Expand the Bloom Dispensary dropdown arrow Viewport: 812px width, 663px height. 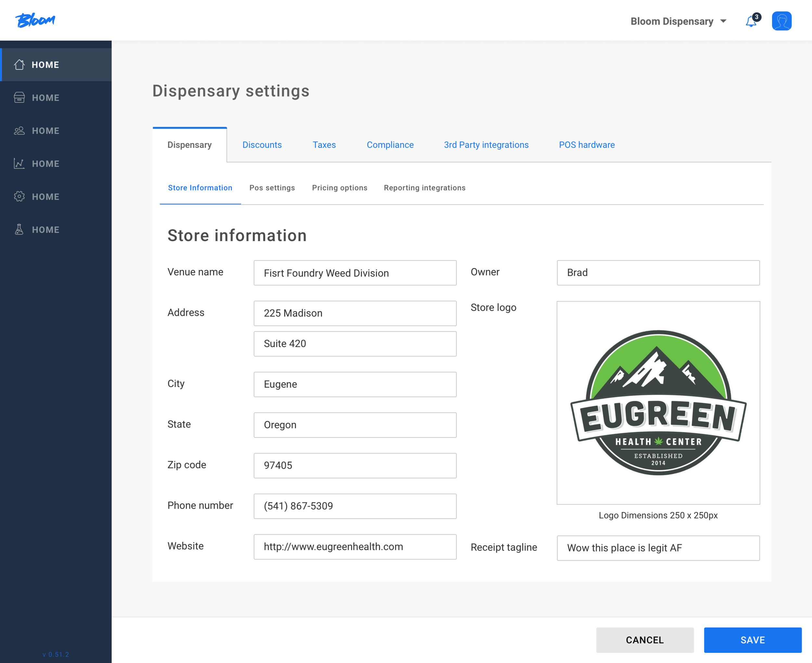coord(723,21)
